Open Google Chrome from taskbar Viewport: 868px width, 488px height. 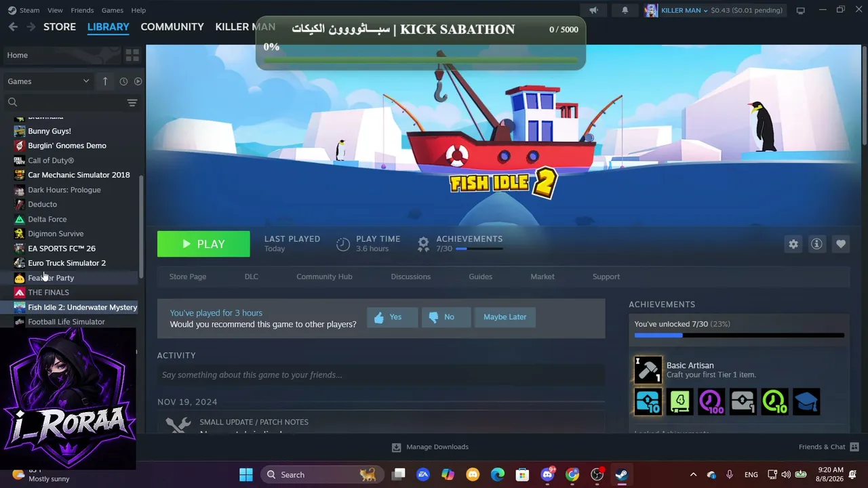click(x=572, y=474)
